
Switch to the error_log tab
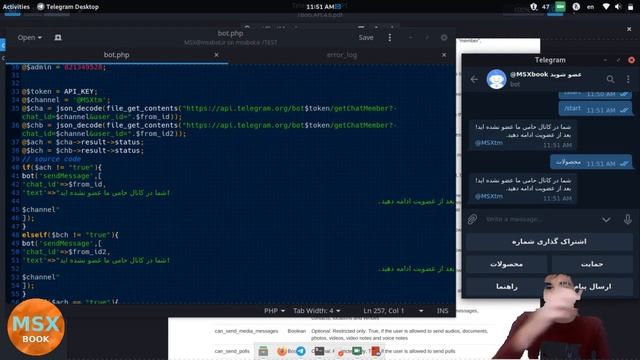pos(342,55)
